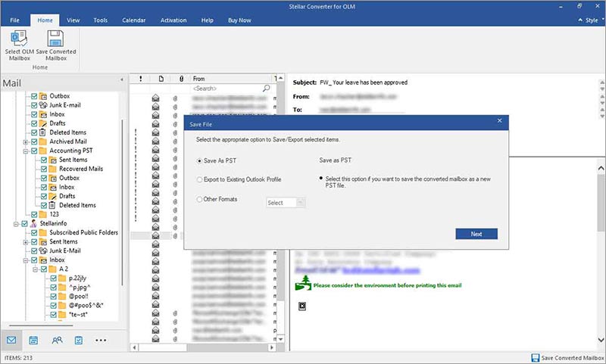Select the ^p.jpg^ folder in tree
606x364 pixels.
(x=80, y=287)
